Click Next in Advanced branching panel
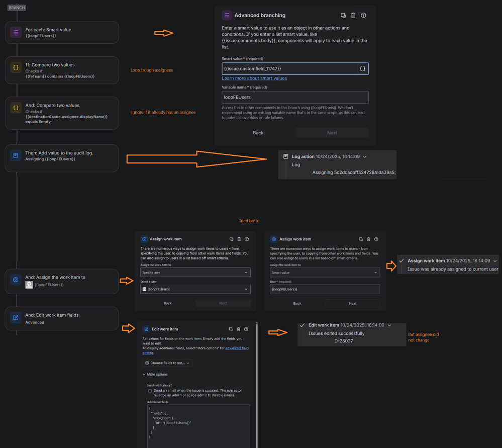 point(332,133)
